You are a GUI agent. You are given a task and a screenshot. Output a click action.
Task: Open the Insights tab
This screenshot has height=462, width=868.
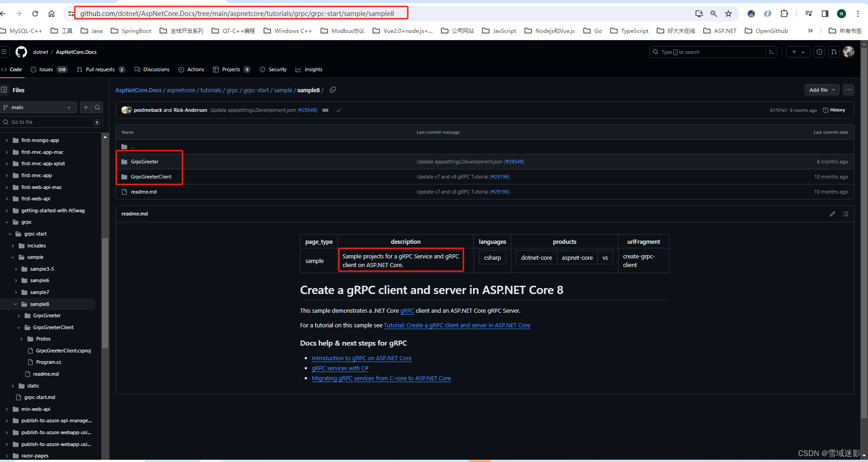click(x=309, y=69)
